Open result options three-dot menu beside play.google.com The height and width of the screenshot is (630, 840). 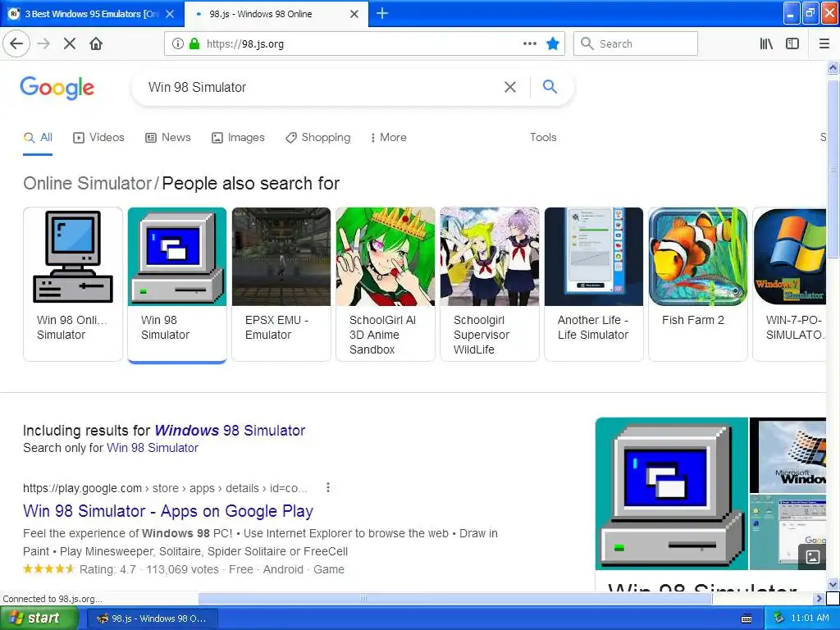pyautogui.click(x=328, y=488)
